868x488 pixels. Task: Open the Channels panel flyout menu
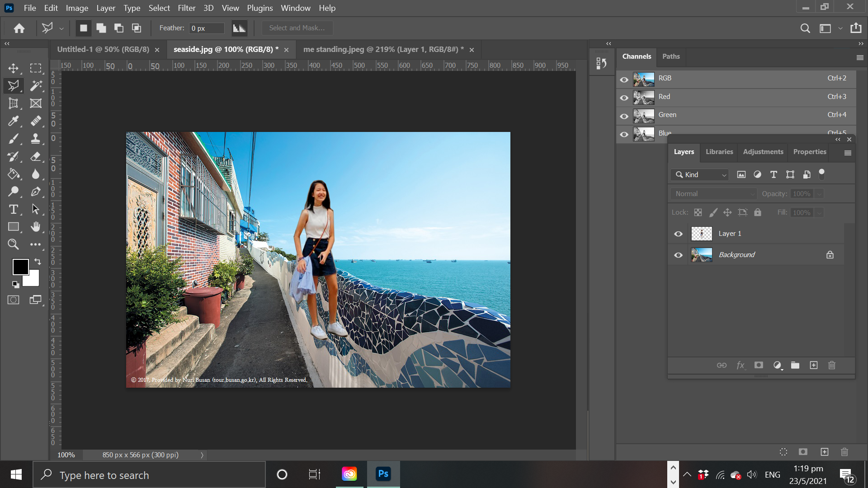(x=860, y=58)
